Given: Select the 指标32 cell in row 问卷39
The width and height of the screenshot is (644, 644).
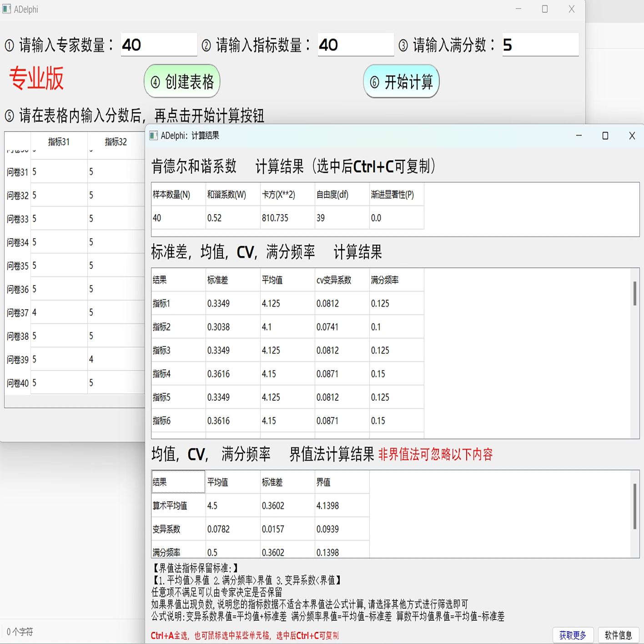Looking at the screenshot, I should pyautogui.click(x=116, y=360).
